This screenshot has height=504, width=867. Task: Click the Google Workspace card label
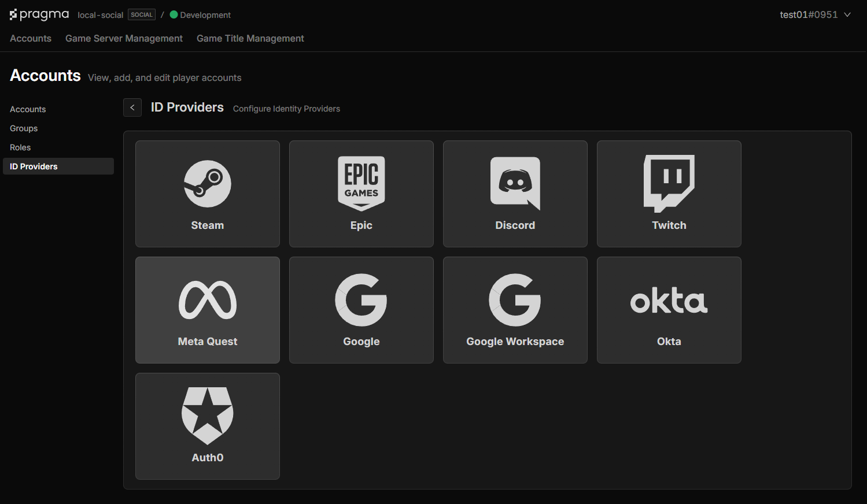pos(515,342)
